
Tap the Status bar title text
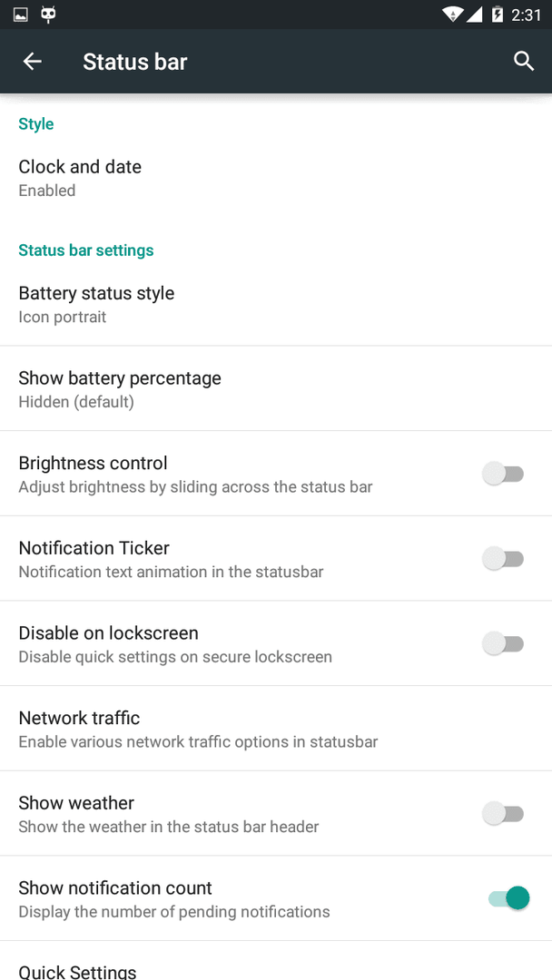(x=135, y=62)
